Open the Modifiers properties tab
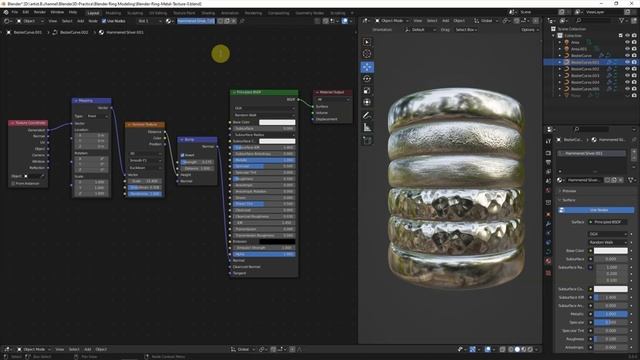This screenshot has height=360, width=640. [x=548, y=224]
